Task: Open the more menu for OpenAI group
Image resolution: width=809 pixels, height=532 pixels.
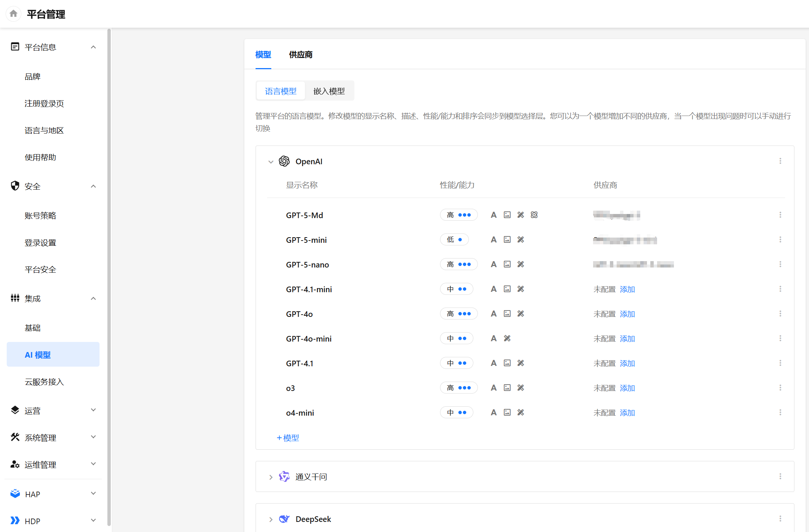Action: (780, 161)
